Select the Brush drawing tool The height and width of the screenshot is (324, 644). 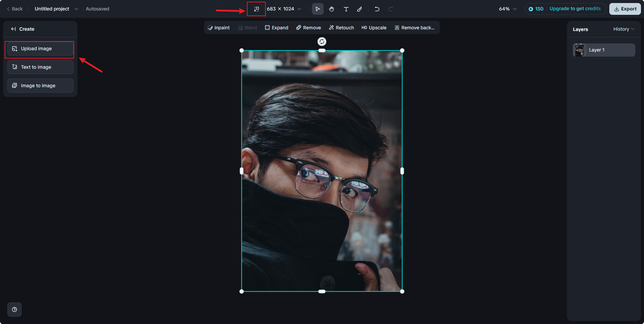coord(359,9)
